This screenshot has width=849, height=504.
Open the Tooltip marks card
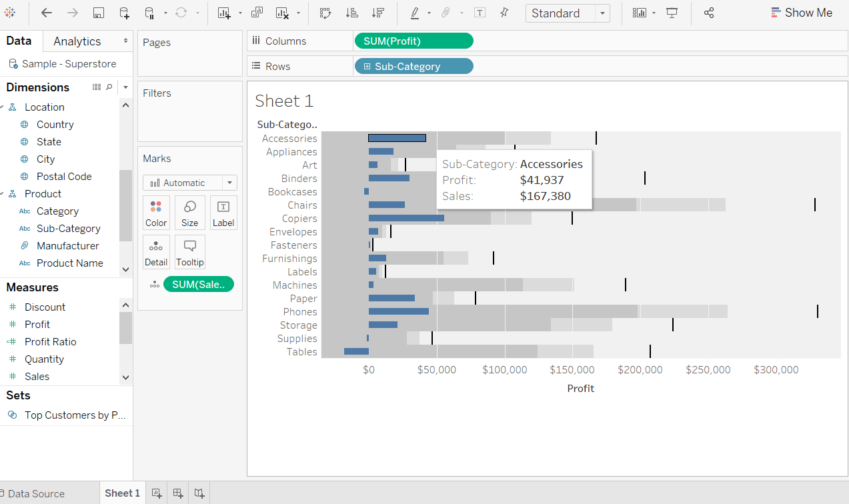click(x=190, y=252)
